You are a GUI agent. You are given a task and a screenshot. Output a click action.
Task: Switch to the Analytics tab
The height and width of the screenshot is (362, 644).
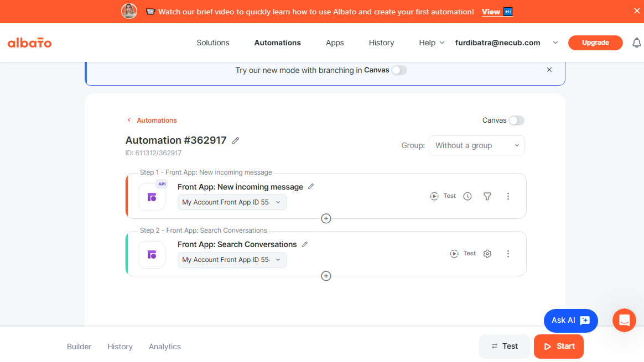click(165, 347)
